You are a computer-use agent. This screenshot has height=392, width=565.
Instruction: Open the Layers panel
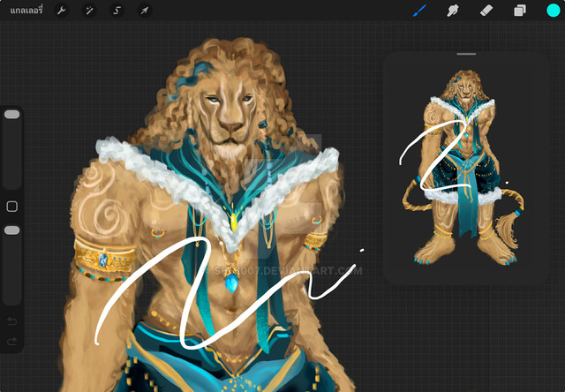point(520,11)
